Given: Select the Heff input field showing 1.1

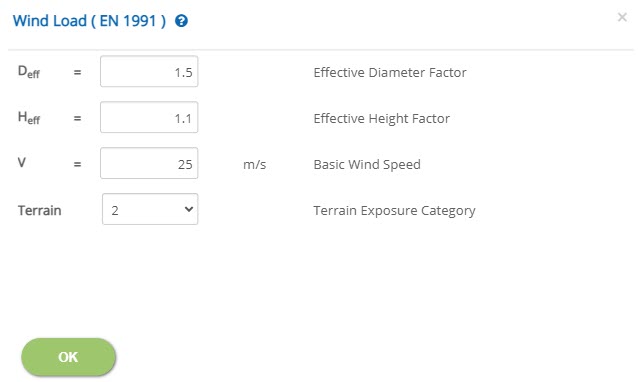Looking at the screenshot, I should tap(149, 118).
